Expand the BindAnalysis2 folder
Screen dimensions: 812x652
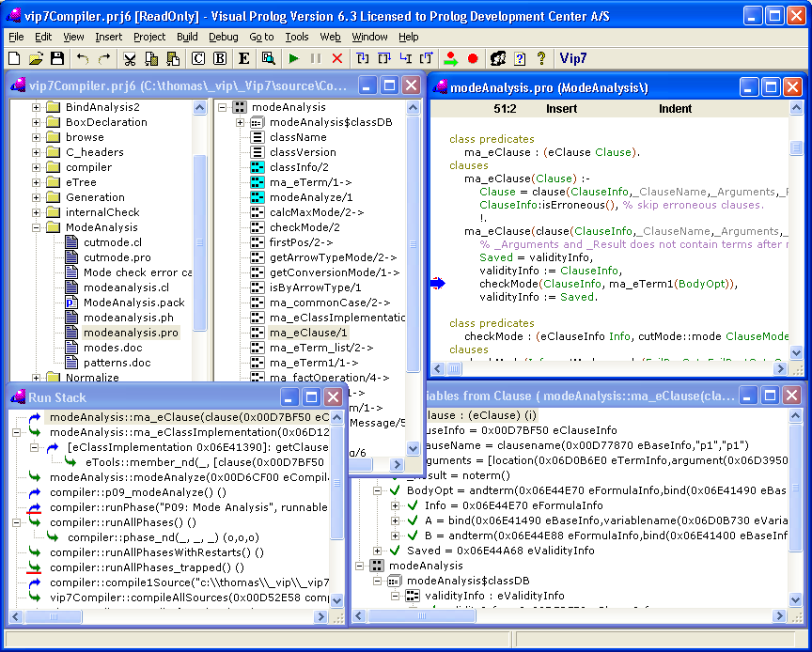coord(36,108)
